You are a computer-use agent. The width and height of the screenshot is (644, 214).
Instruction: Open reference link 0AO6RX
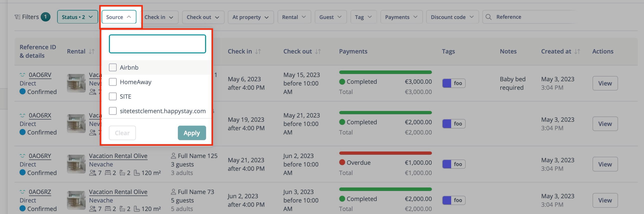pyautogui.click(x=40, y=116)
